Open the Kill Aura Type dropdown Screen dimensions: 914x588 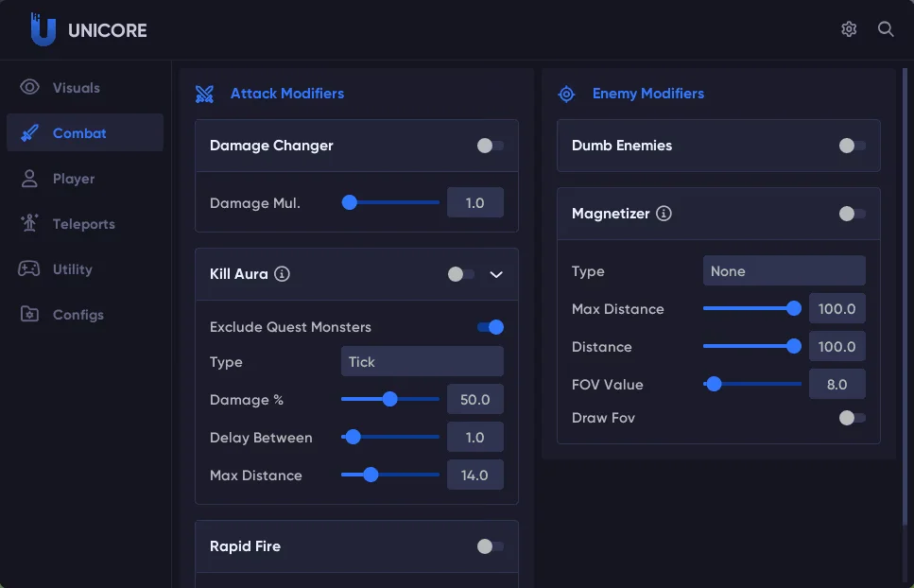pos(422,362)
